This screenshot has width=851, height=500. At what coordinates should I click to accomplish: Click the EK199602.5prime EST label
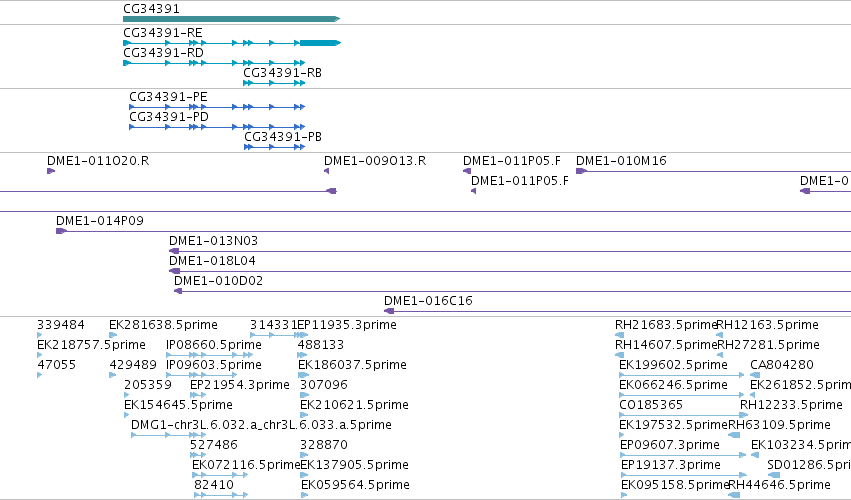point(674,365)
